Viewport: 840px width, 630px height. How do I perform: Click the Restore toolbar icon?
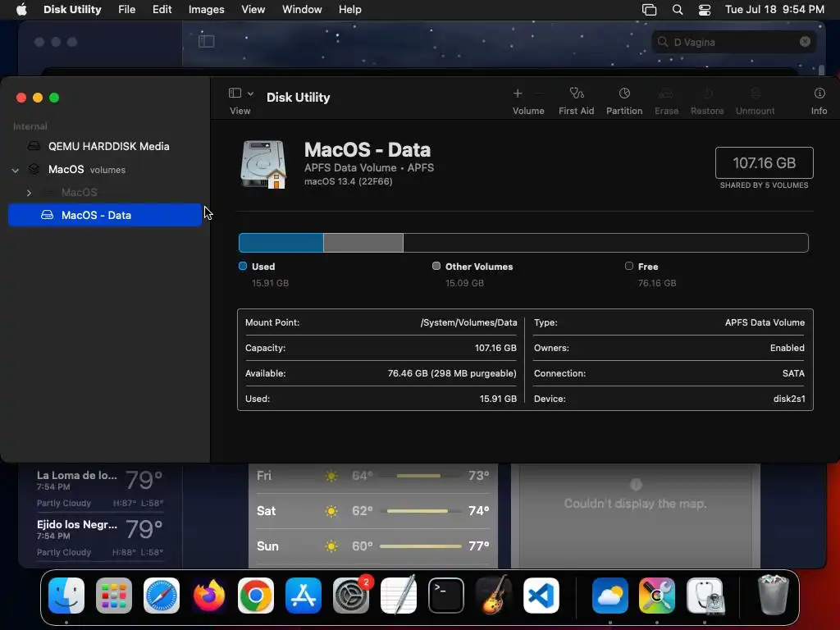pyautogui.click(x=707, y=94)
